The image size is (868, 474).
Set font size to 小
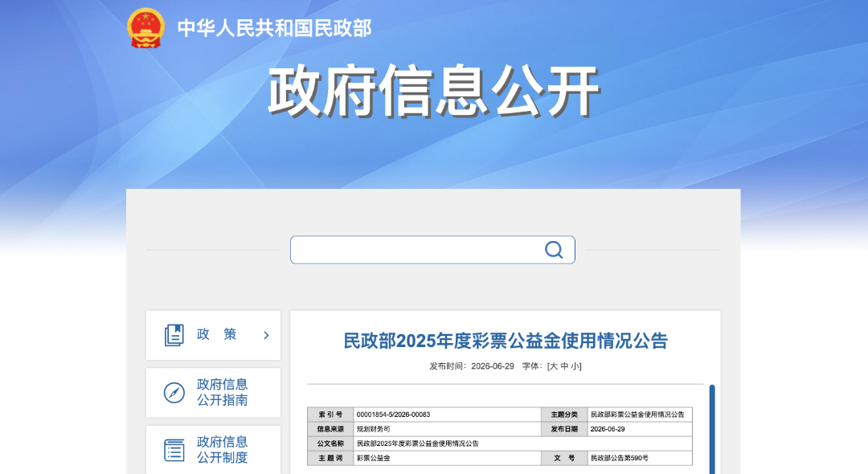(575, 366)
